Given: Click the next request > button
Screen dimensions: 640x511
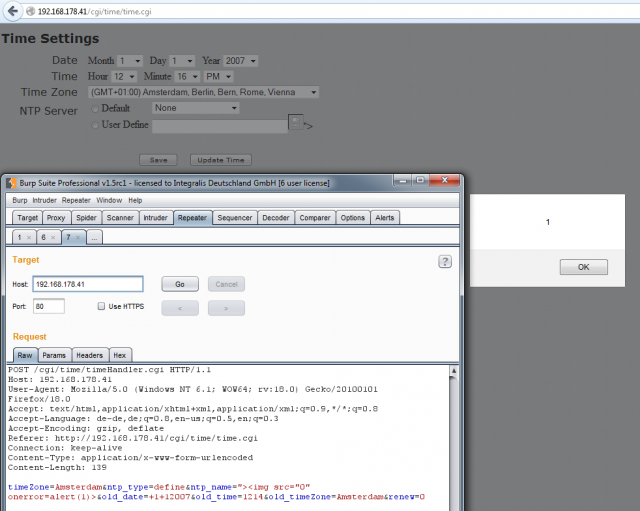Looking at the screenshot, I should (x=227, y=309).
